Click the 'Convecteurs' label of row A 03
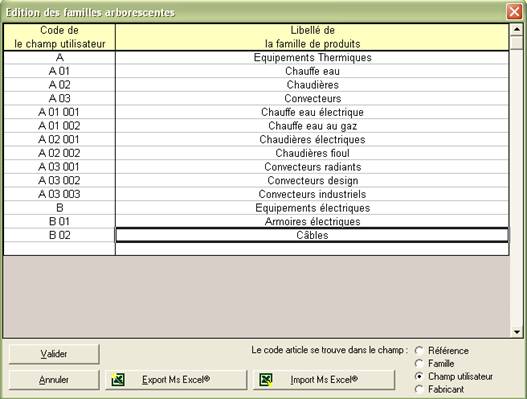 point(312,98)
